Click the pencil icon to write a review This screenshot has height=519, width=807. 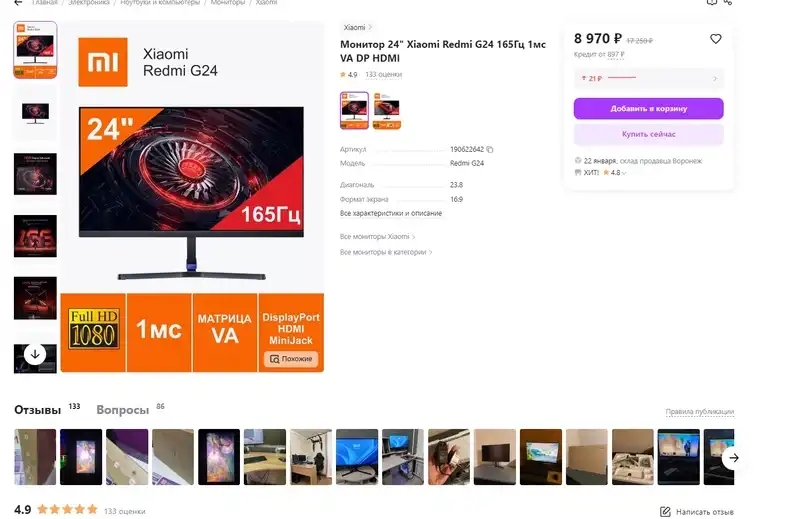point(665,512)
